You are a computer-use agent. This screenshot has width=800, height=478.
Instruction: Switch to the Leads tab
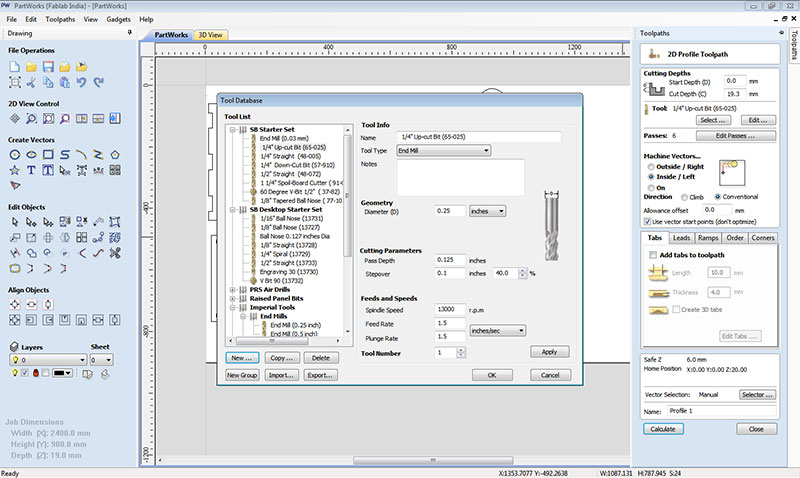click(681, 238)
